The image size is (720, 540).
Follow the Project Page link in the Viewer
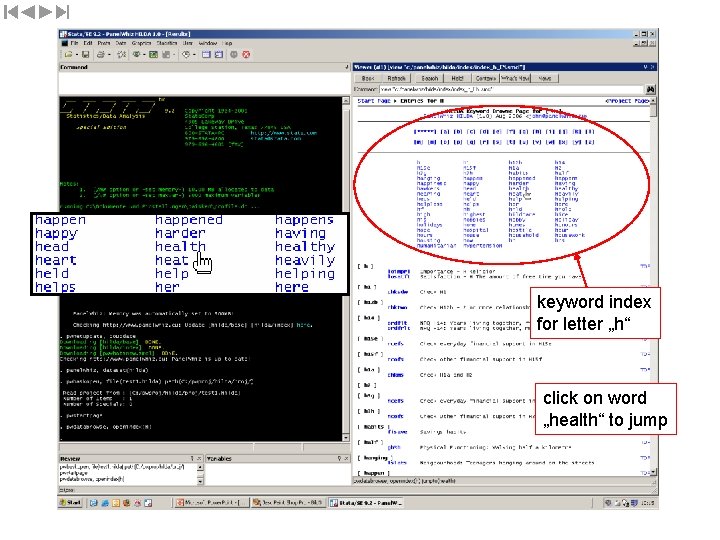[x=627, y=101]
